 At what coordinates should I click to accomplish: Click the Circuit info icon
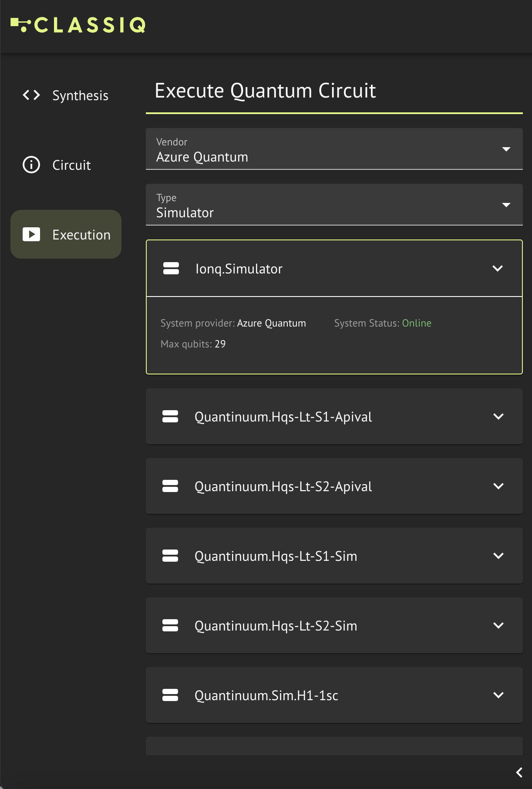pos(31,165)
